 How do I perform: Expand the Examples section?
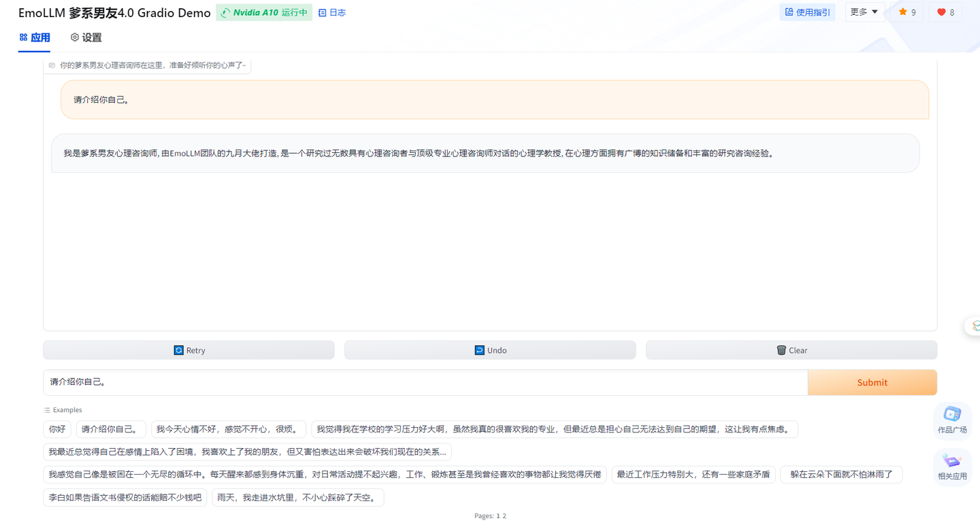[x=63, y=409]
